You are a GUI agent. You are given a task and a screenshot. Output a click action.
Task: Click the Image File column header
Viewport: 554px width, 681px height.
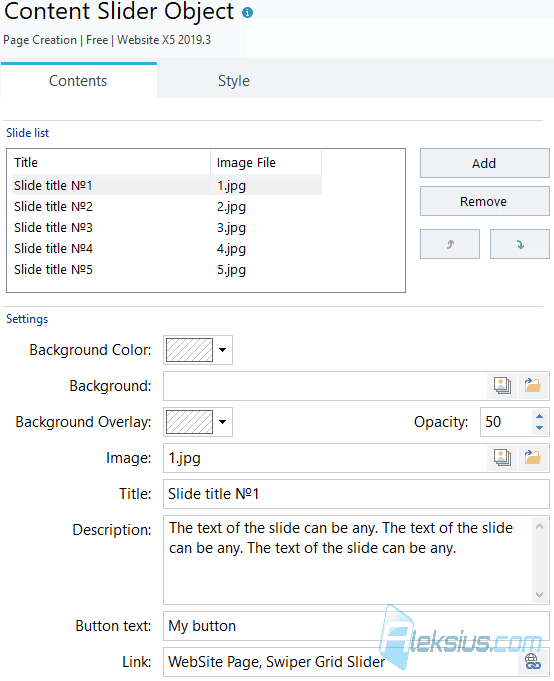coord(266,162)
